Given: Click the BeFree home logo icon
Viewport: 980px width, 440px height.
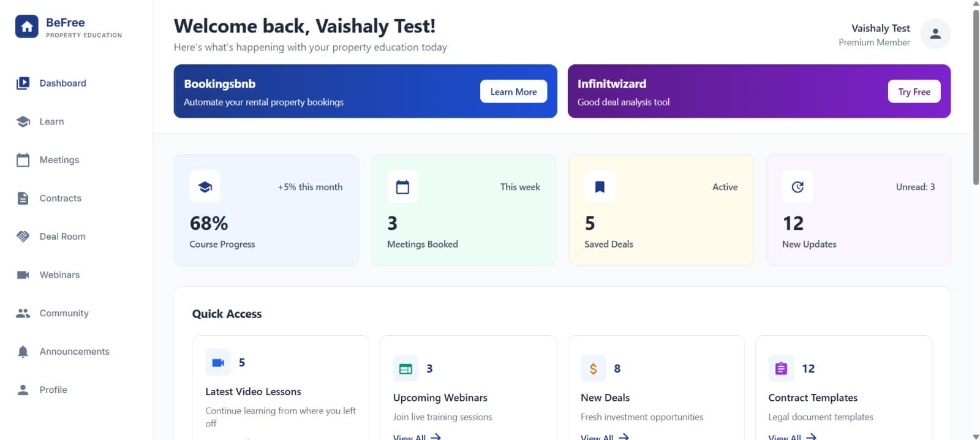Looking at the screenshot, I should [x=26, y=27].
